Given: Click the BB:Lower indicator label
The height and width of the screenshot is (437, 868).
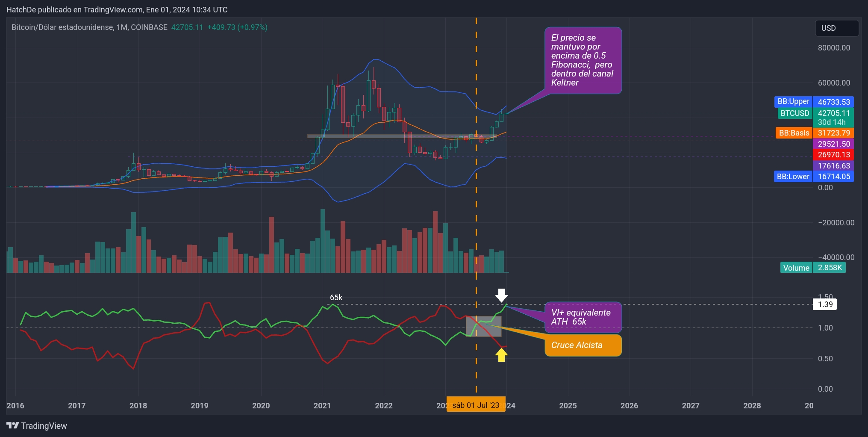Looking at the screenshot, I should 793,176.
